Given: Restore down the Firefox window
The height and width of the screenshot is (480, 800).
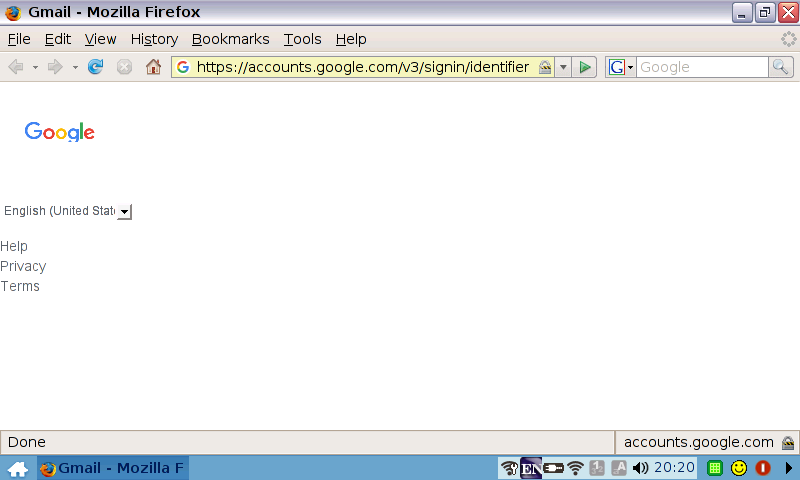Looking at the screenshot, I should [765, 13].
